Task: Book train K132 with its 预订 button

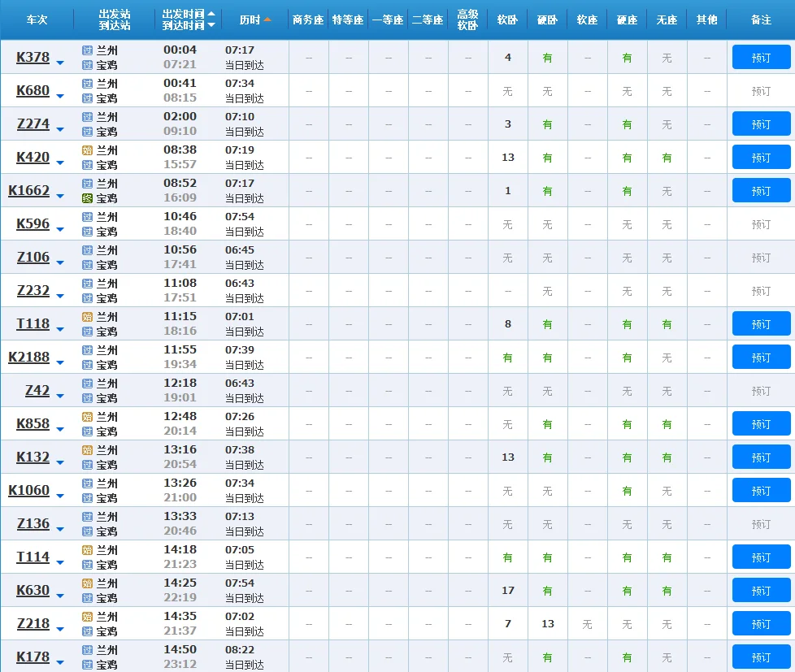Action: pyautogui.click(x=761, y=457)
